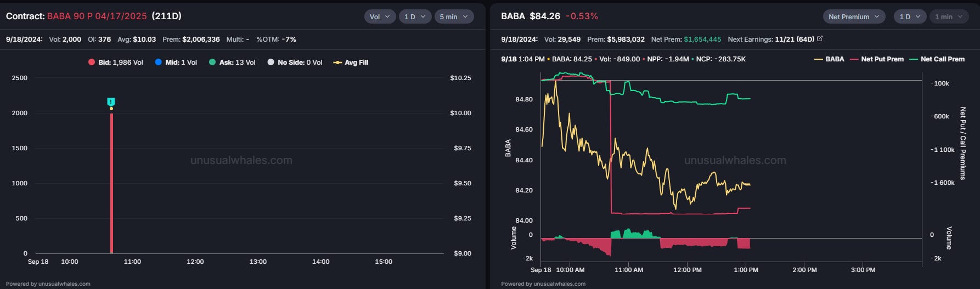Viewport: 980px width, 289px height.
Task: Click the NCP: -283.75K tooltip value
Action: coord(720,59)
